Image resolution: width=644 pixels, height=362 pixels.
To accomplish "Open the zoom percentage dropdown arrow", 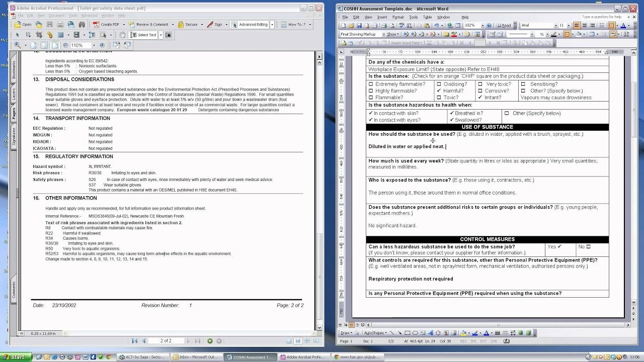I will pos(94,45).
